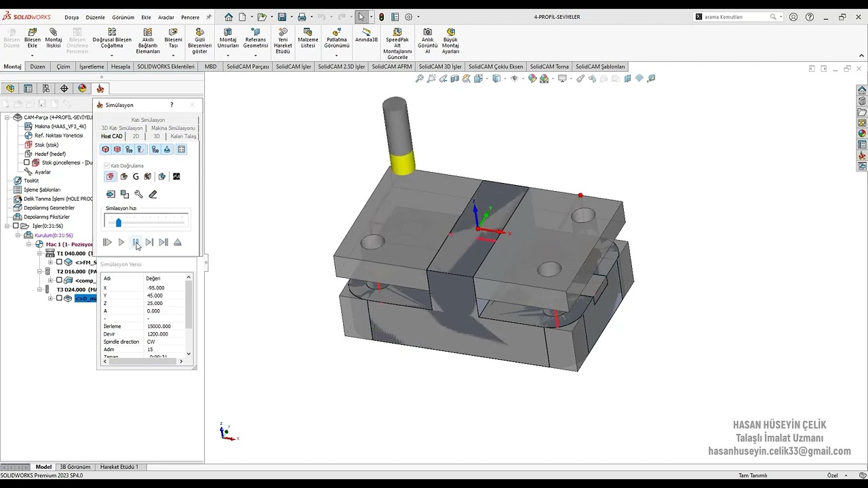Click the Anında3B tool
The width and height of the screenshot is (868, 488).
click(366, 35)
